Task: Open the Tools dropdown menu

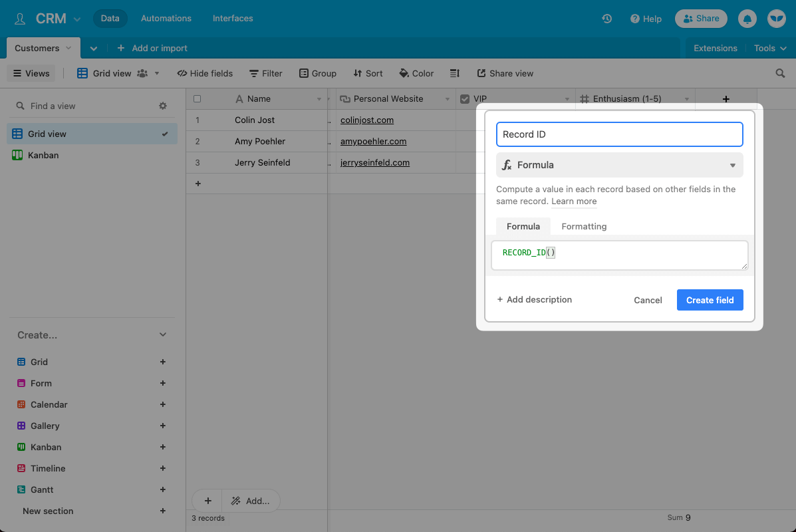Action: pyautogui.click(x=770, y=48)
